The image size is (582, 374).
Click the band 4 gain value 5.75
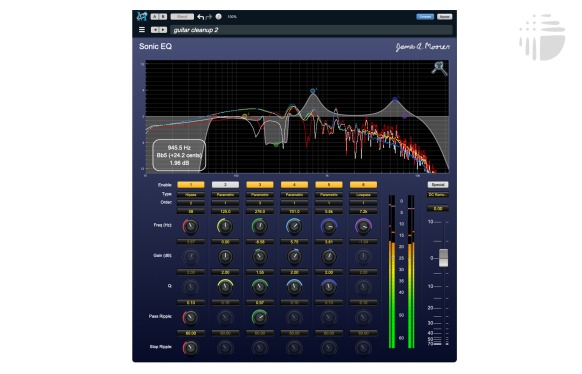click(x=294, y=242)
